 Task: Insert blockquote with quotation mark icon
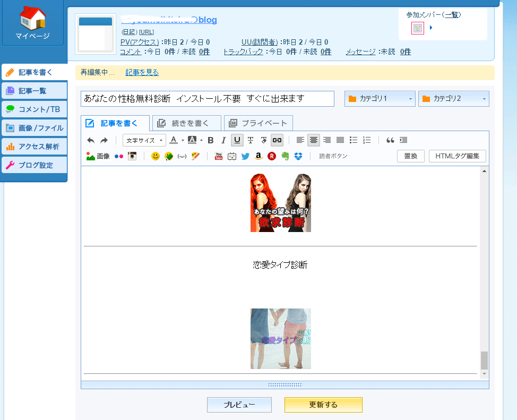[x=390, y=140]
